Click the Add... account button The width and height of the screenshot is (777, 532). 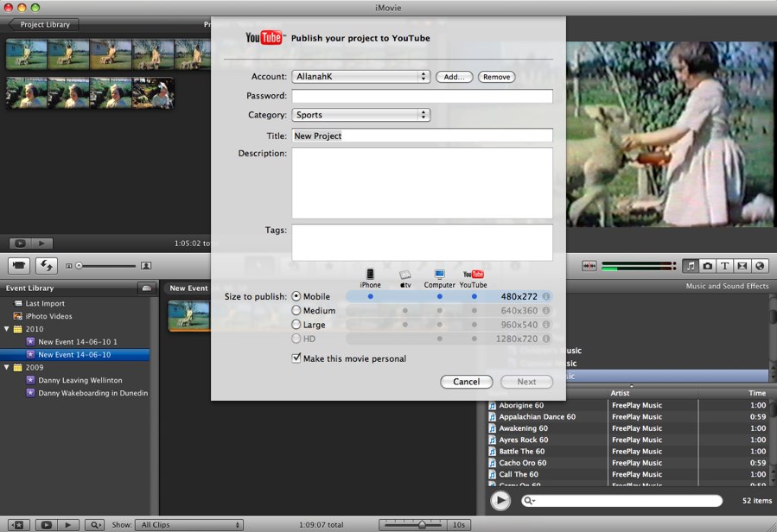[454, 77]
